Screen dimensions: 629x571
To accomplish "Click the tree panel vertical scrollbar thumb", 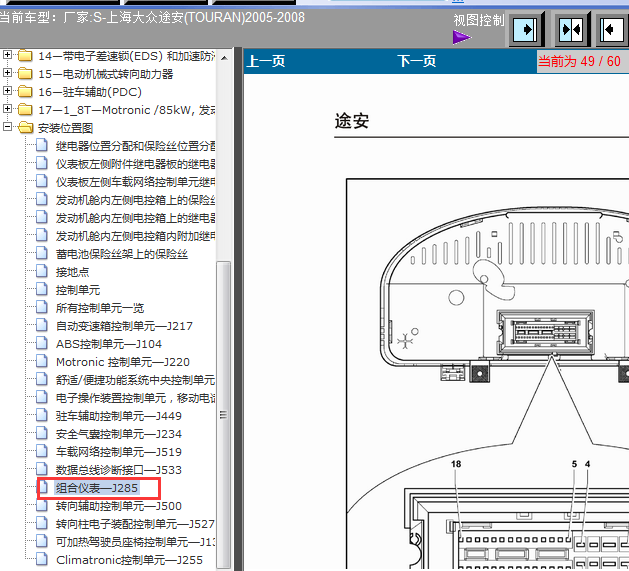I will point(224,415).
